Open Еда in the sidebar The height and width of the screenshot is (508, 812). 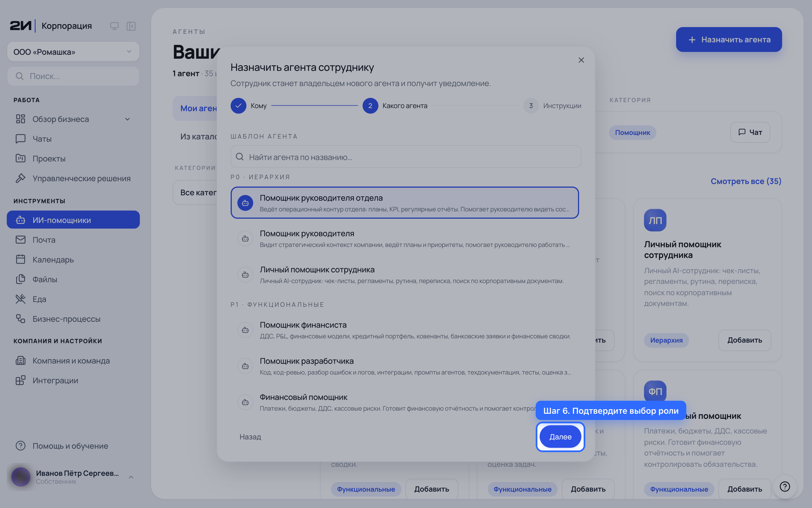pos(73,299)
